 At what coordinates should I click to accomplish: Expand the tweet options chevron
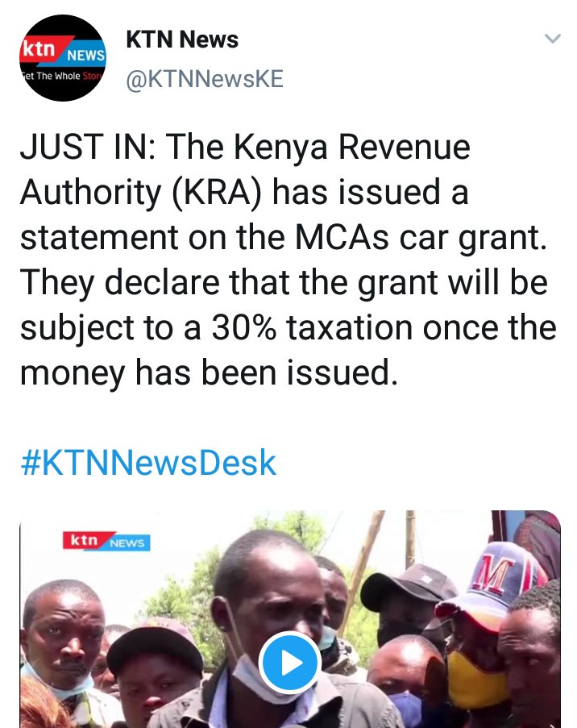point(552,38)
